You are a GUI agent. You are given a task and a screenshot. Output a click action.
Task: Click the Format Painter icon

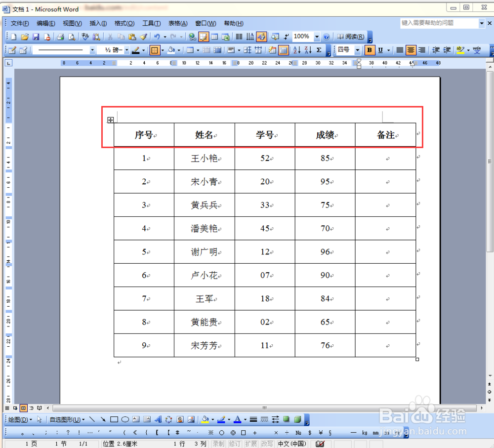click(x=144, y=37)
